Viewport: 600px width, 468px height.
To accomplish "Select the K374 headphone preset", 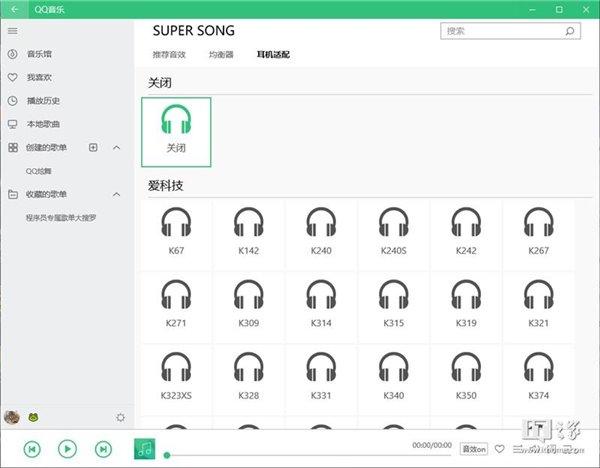I will tap(538, 379).
